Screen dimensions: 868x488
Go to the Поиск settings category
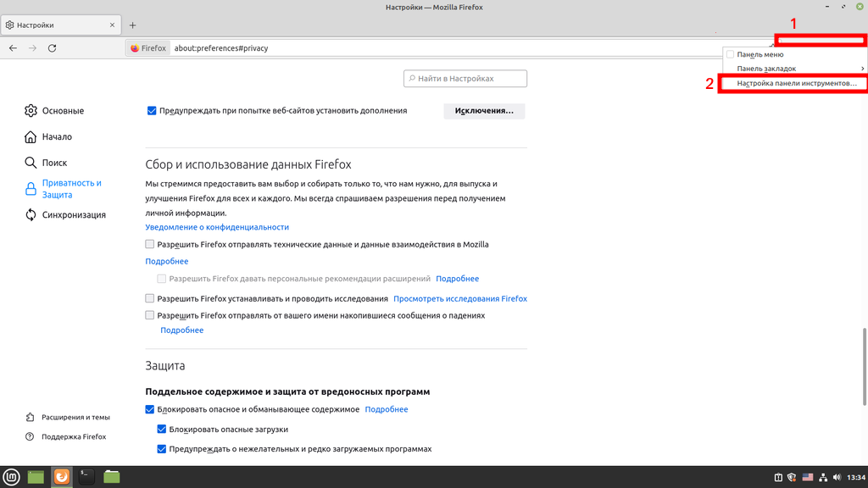[54, 163]
